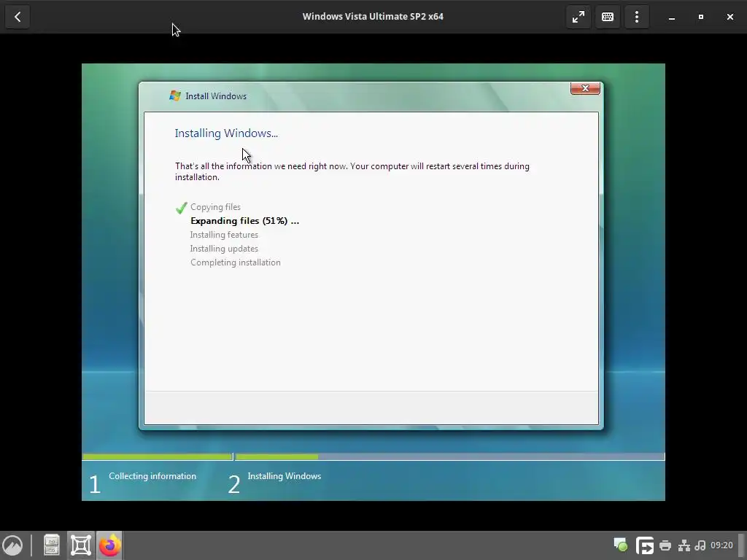
Task: Enter fullscreen mode for the VM
Action: click(x=578, y=17)
